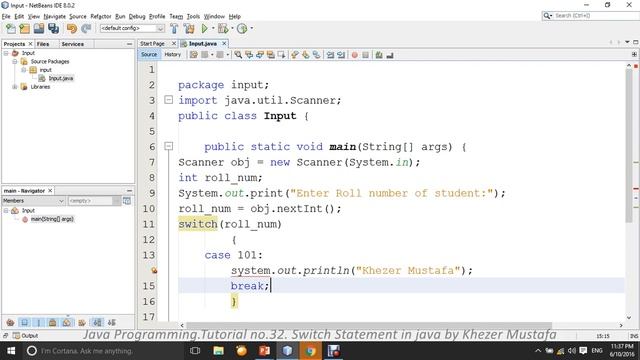Click the Navigator filters window icon
640x360 pixels.
point(127,201)
